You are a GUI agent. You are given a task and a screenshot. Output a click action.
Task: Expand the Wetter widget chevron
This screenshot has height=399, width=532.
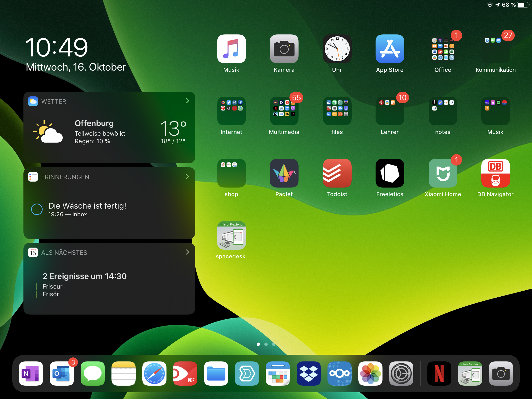187,101
